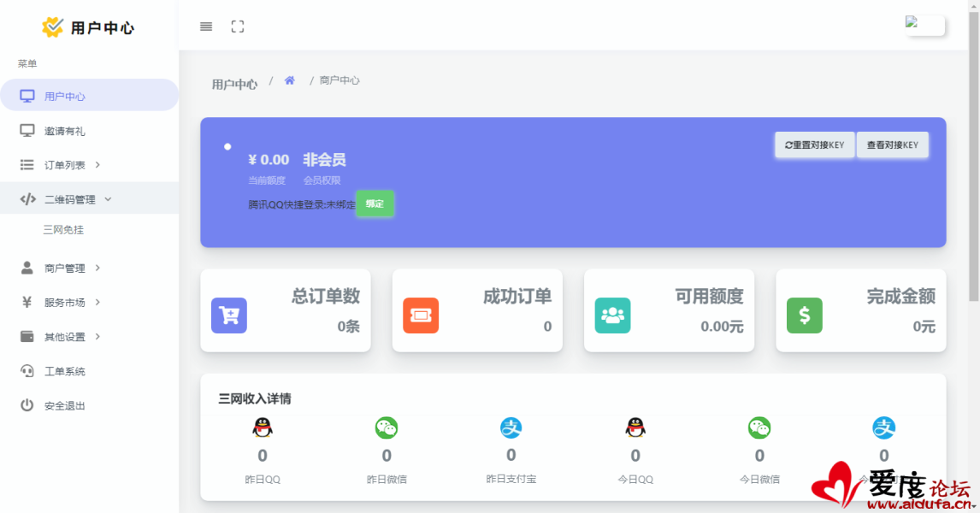Image resolution: width=980 pixels, height=513 pixels.
Task: Click dollar icon on 完成金额 card
Action: (x=805, y=315)
